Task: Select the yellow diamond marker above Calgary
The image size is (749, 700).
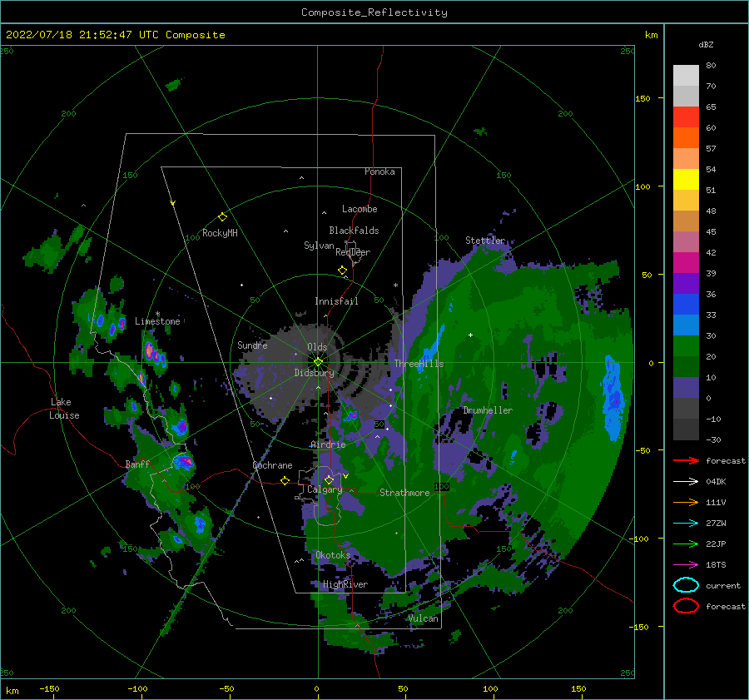Action: tap(329, 479)
